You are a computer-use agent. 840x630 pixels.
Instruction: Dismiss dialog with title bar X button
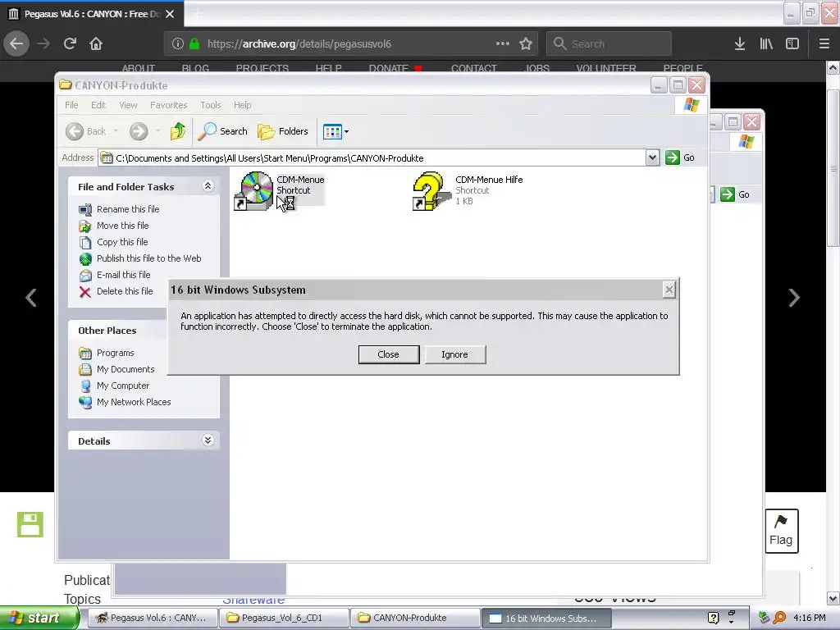point(669,290)
